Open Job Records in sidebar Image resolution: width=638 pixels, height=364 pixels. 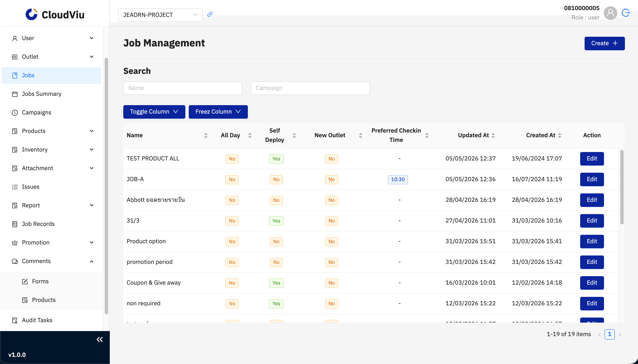(52, 224)
